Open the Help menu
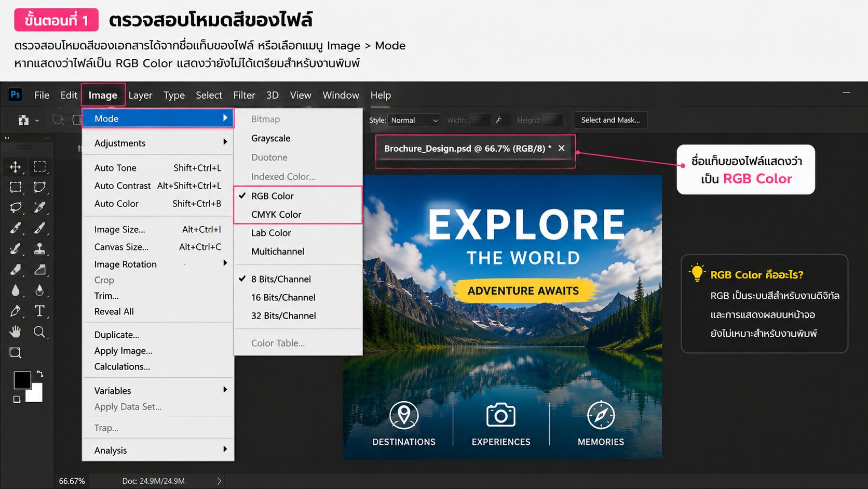This screenshot has width=868, height=489. pyautogui.click(x=381, y=95)
